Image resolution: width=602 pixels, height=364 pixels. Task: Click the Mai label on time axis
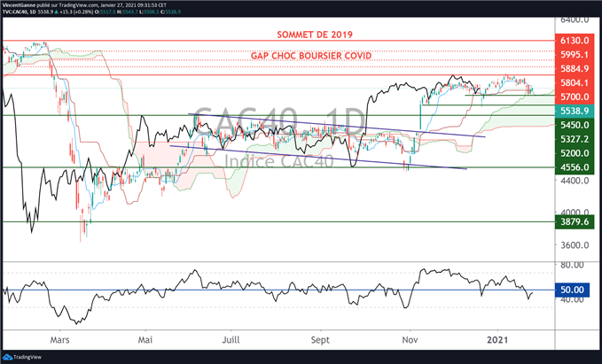coord(145,340)
